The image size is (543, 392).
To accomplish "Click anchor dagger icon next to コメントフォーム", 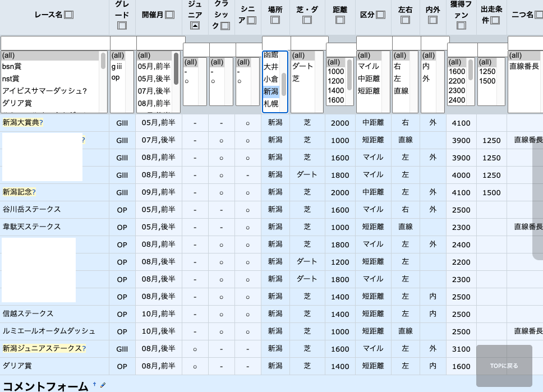I will pyautogui.click(x=94, y=385).
